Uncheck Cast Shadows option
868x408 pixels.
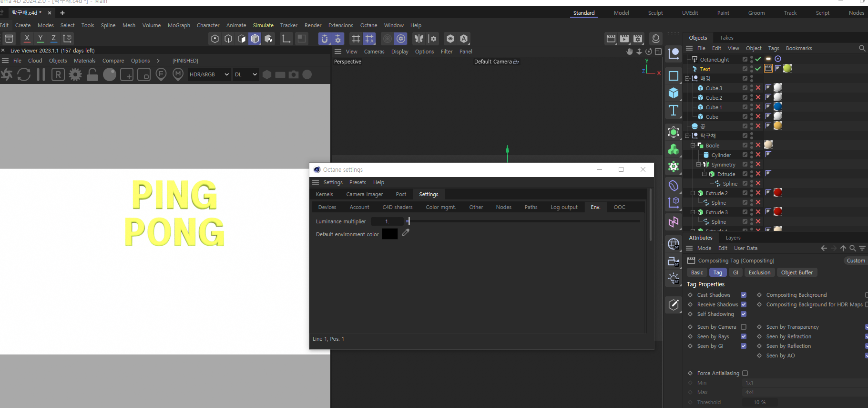point(744,295)
